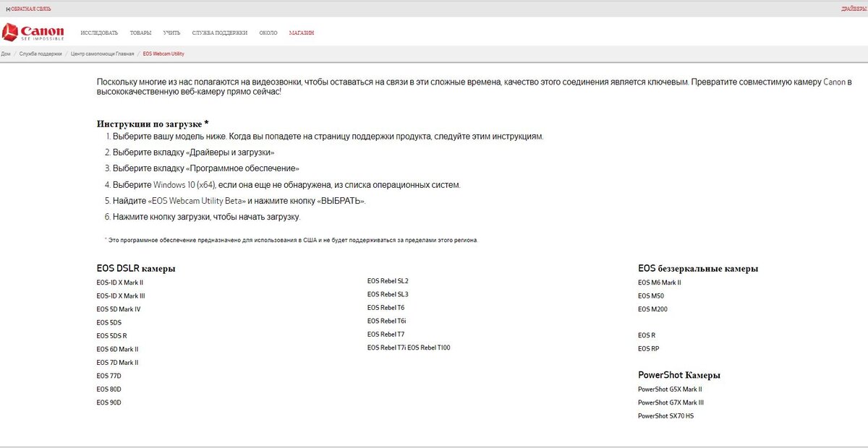868x448 pixels.
Task: Select the EOS R model
Action: click(647, 335)
